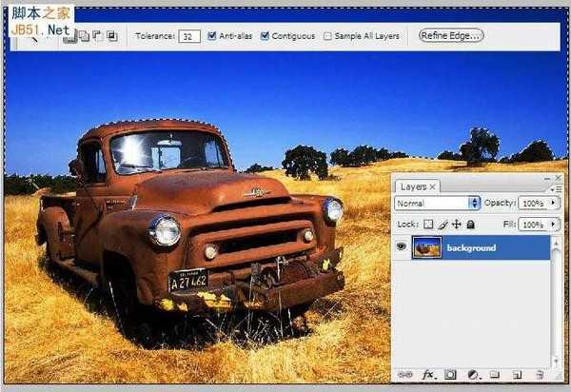Expand the Fill slider arrow
This screenshot has width=571, height=392.
pos(554,224)
